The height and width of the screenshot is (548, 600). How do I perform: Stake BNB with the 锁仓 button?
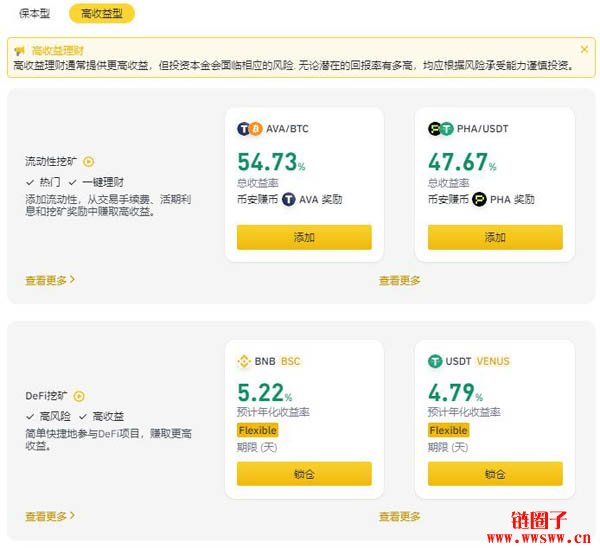coord(304,474)
